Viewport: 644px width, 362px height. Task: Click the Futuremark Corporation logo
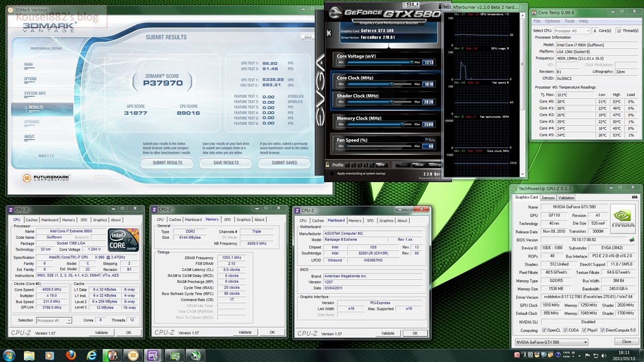[x=46, y=178]
